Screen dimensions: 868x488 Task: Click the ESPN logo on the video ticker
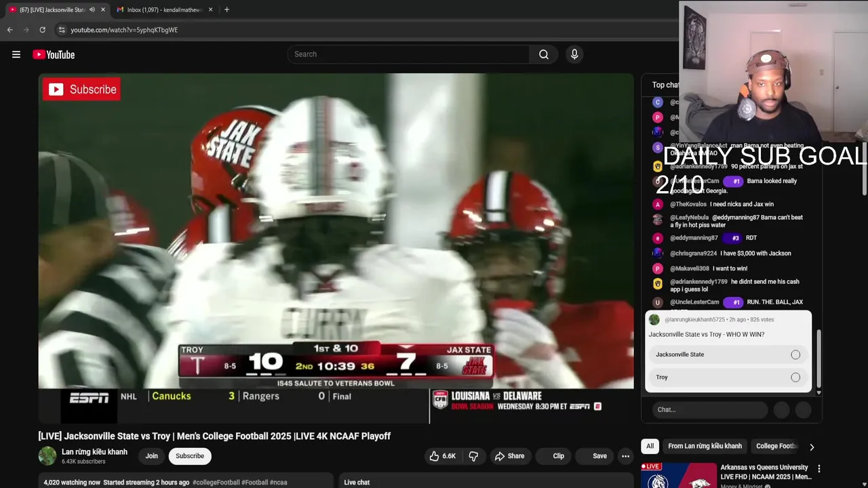click(89, 398)
